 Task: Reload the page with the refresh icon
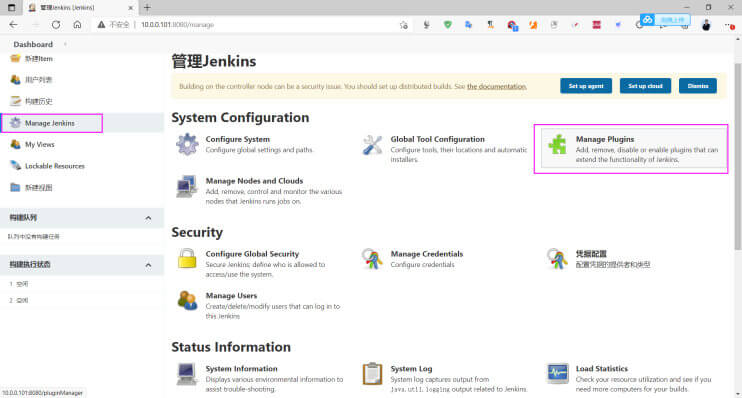click(56, 25)
